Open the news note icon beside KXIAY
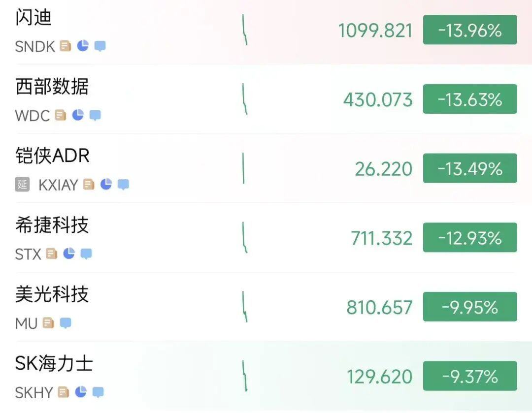The image size is (532, 413). (x=89, y=184)
